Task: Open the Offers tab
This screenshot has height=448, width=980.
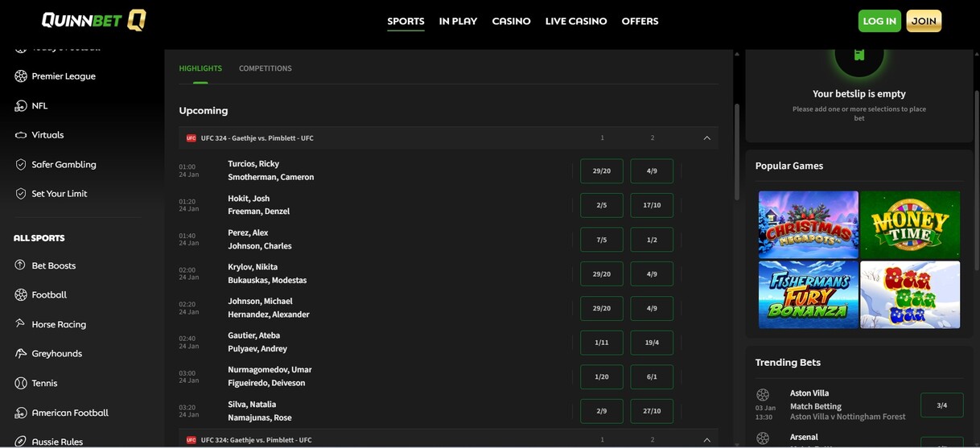Action: coord(640,21)
